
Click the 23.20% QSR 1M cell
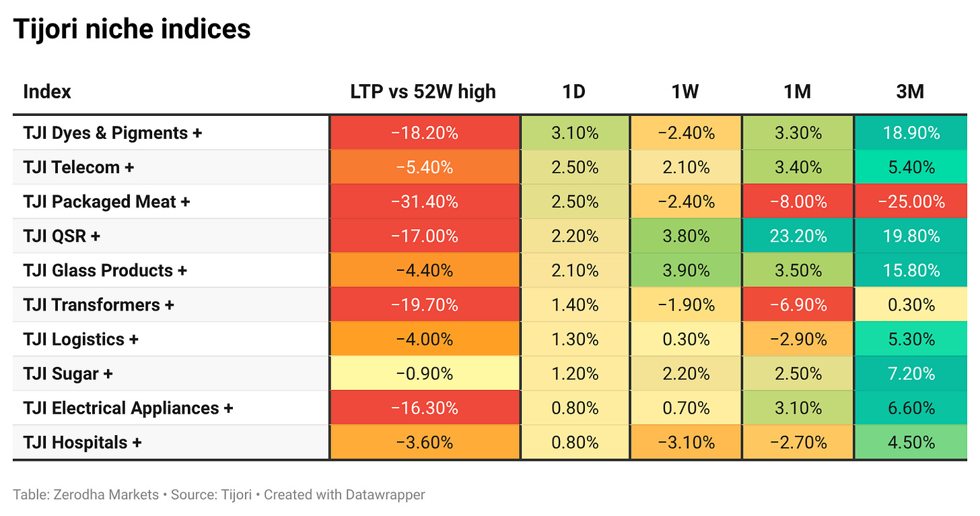point(798,236)
